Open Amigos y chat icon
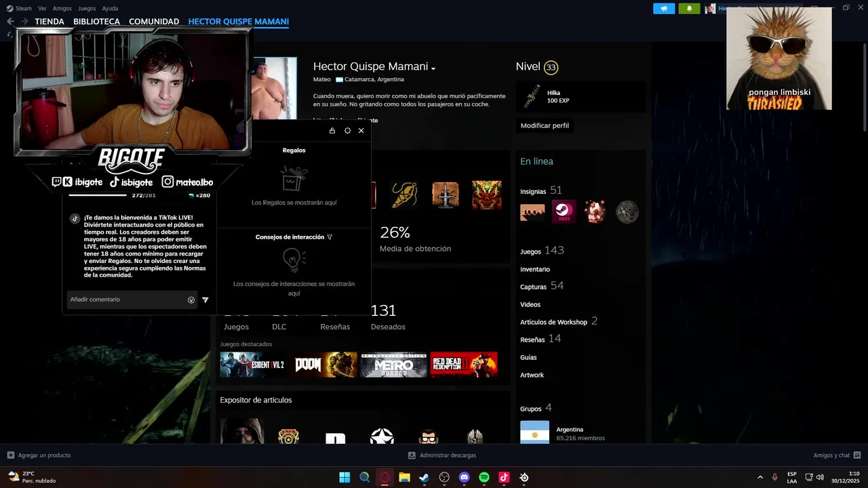The width and height of the screenshot is (868, 488). click(857, 455)
